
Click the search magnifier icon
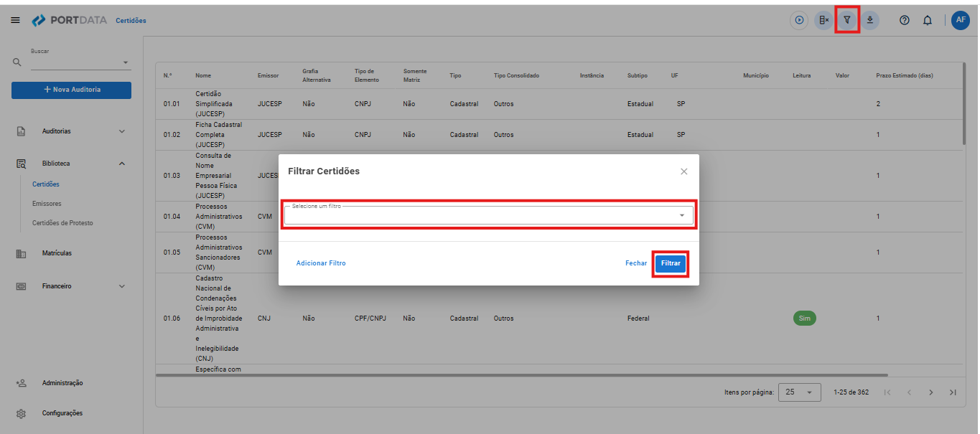[17, 63]
